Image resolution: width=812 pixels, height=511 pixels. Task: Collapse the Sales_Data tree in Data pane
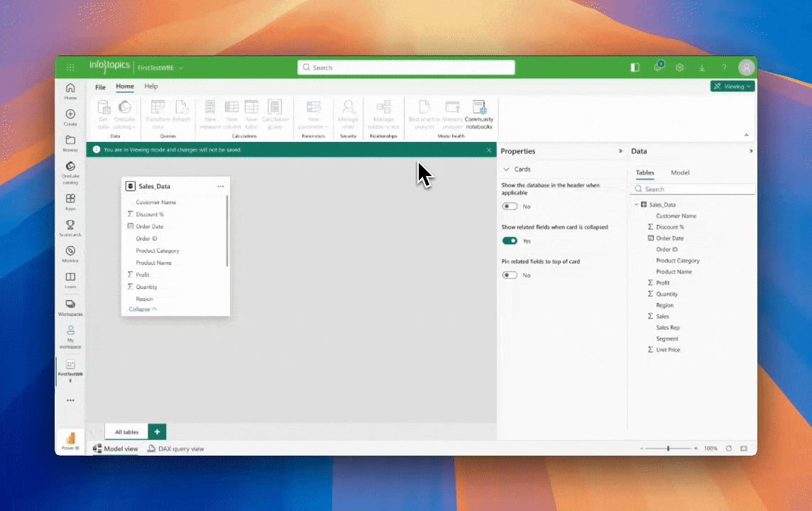tap(636, 204)
